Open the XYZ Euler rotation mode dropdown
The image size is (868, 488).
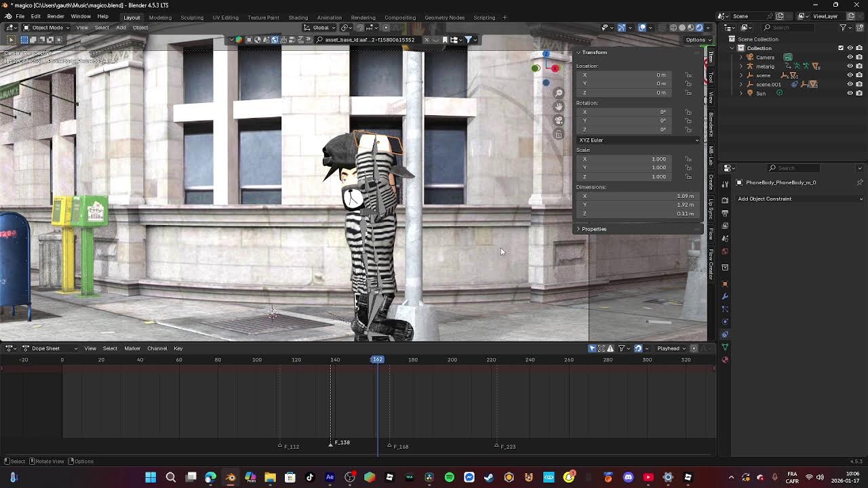coord(638,140)
